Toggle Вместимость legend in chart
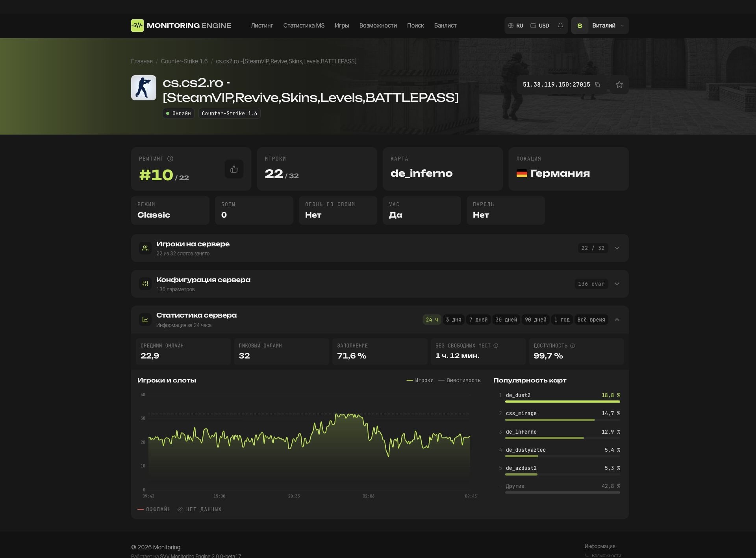 pyautogui.click(x=460, y=380)
